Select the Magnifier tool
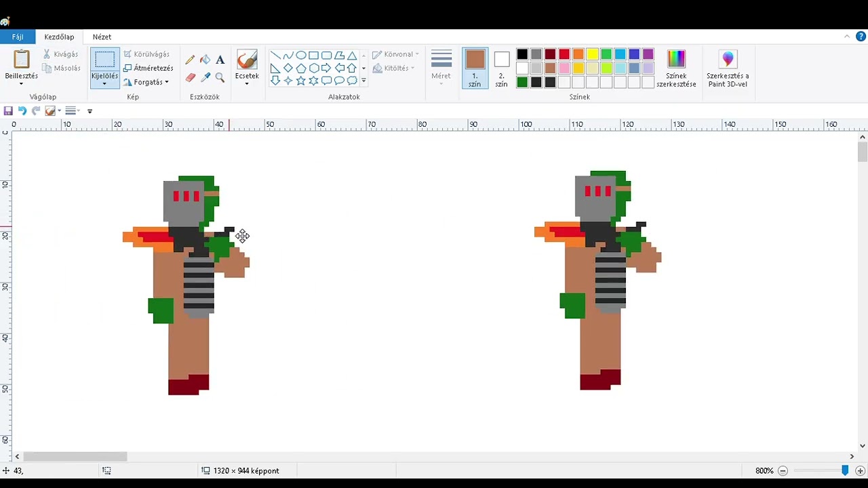The width and height of the screenshot is (868, 488). (x=220, y=78)
